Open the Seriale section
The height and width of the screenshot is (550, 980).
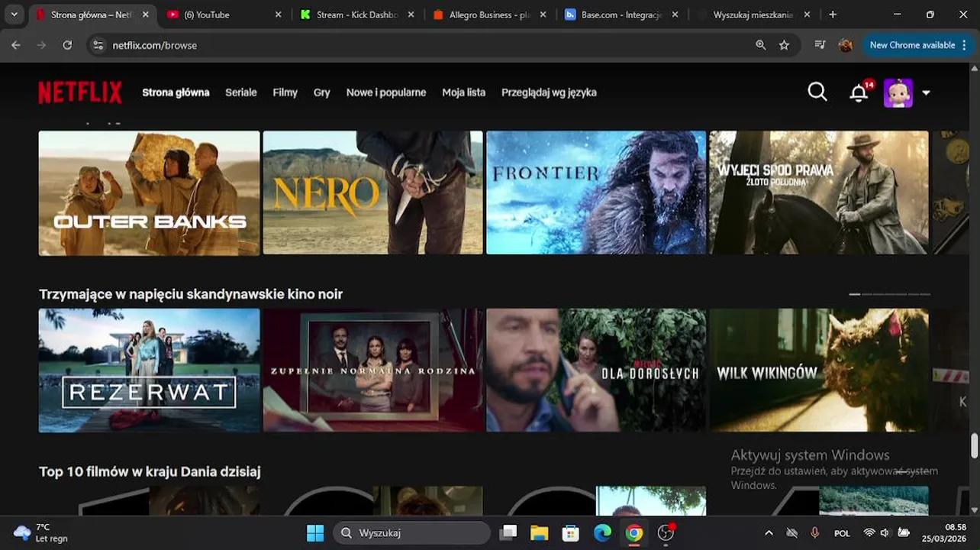(x=241, y=92)
